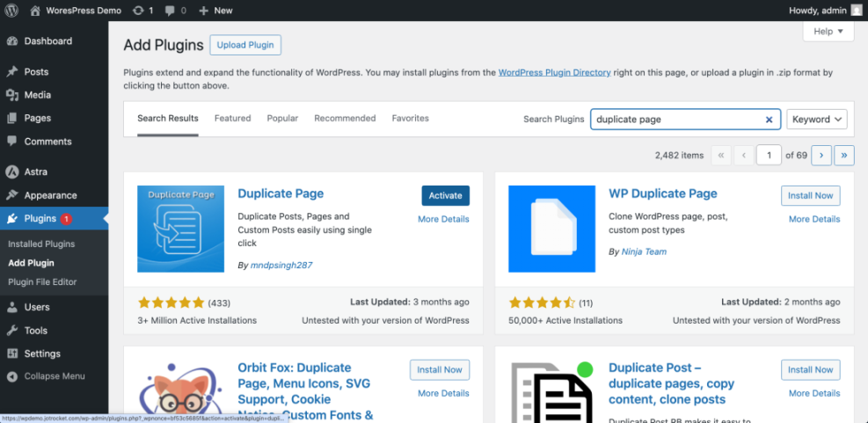Click the Comments sidebar icon
Image resolution: width=868 pixels, height=423 pixels.
(x=12, y=142)
